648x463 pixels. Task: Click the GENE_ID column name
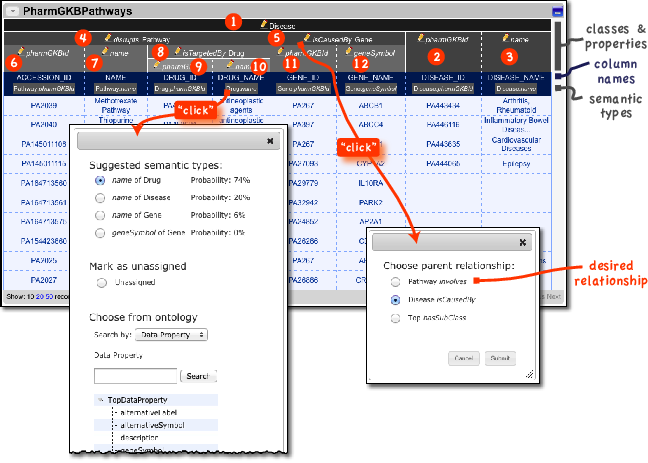click(305, 78)
